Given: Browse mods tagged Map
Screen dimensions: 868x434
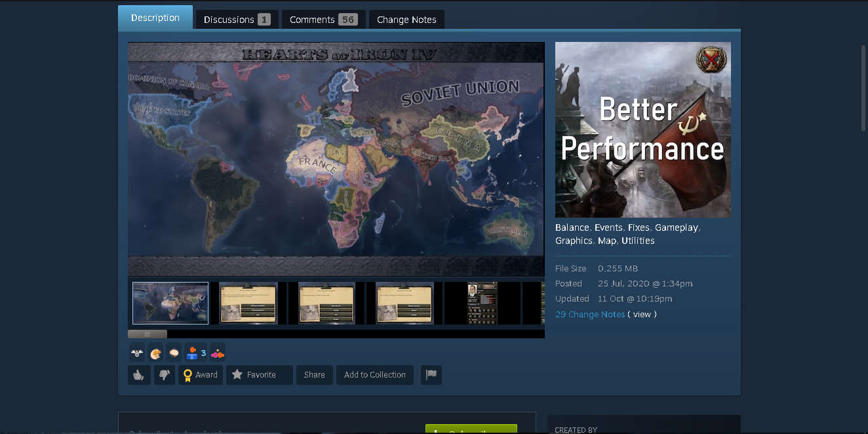Looking at the screenshot, I should tap(607, 241).
